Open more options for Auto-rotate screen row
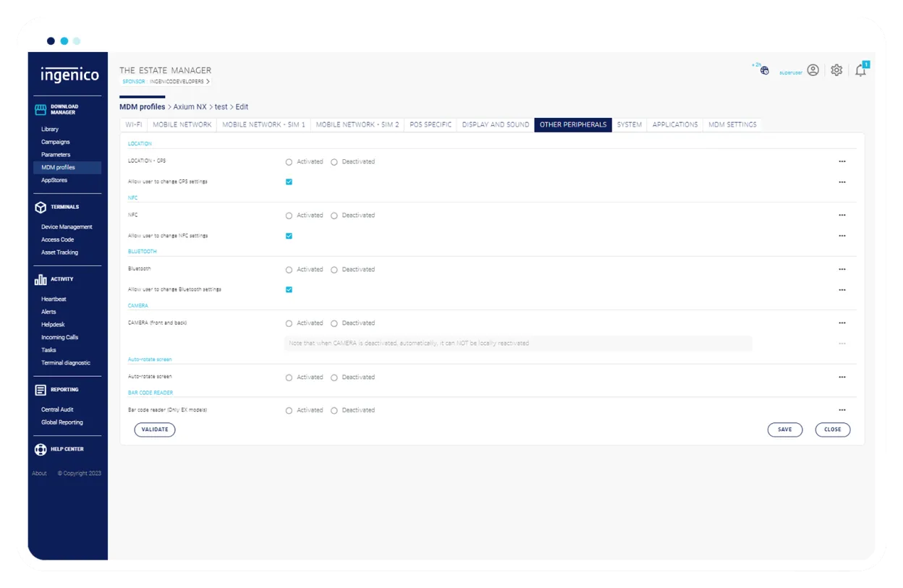The width and height of the screenshot is (903, 588). 842,378
